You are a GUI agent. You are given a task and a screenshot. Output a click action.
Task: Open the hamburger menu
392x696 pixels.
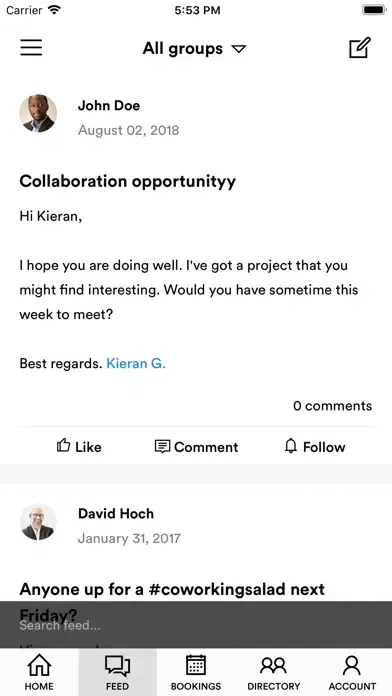(31, 47)
